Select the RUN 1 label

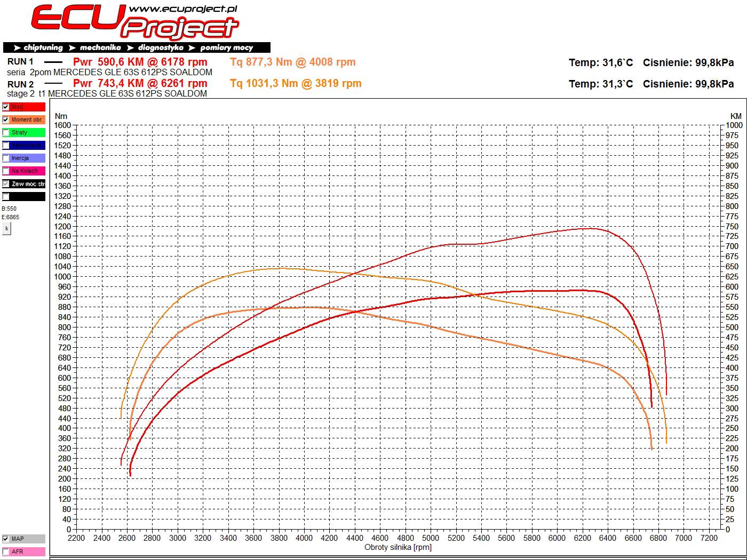[x=20, y=62]
